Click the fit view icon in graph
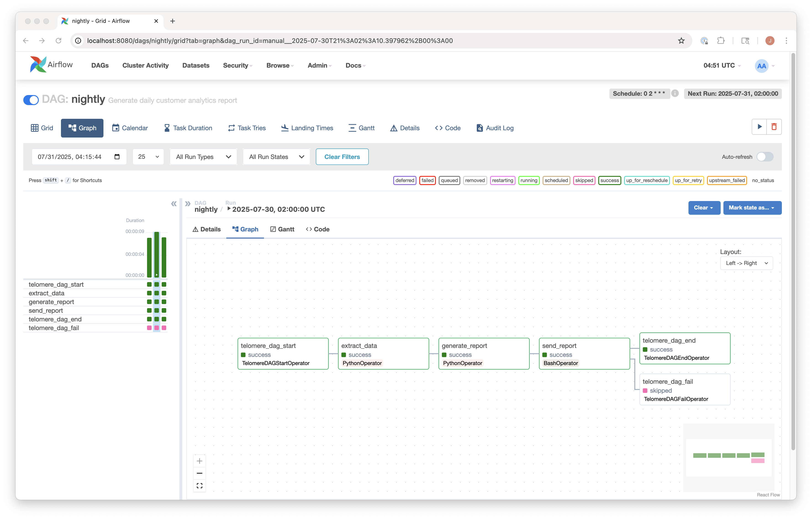 click(199, 486)
